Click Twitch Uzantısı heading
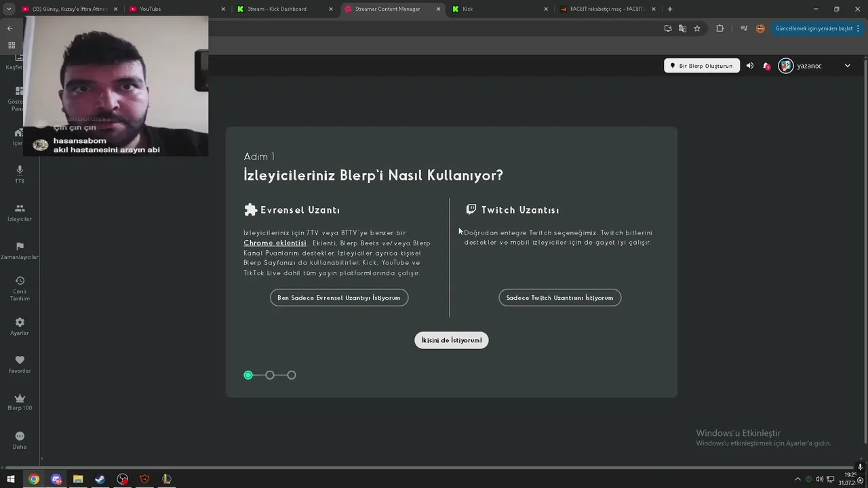The height and width of the screenshot is (488, 868). tap(512, 210)
